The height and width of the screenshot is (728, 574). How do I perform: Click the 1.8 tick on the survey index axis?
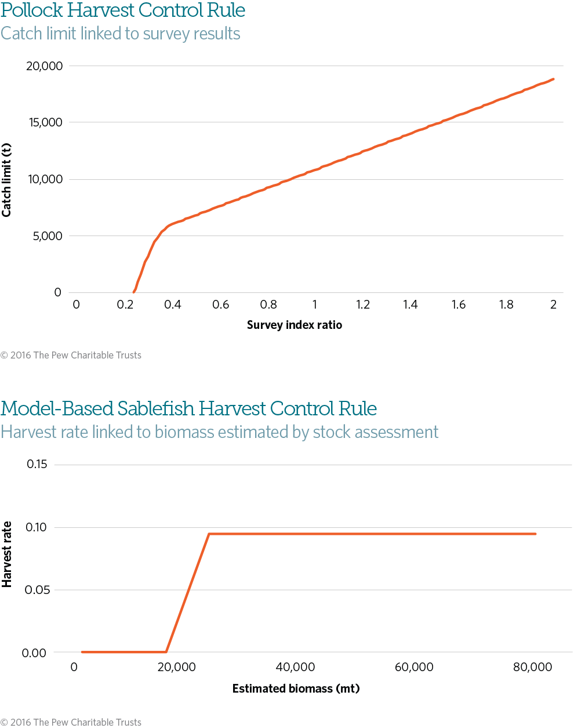point(506,305)
